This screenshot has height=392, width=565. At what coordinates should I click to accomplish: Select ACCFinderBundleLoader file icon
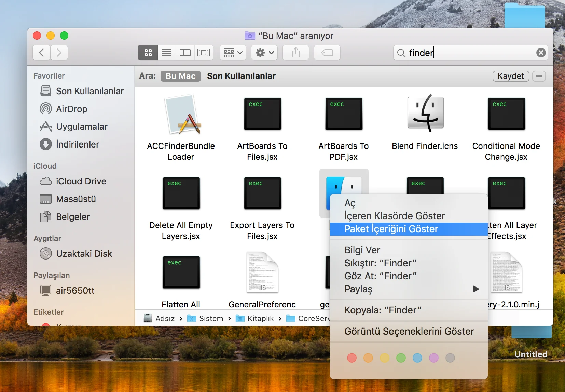click(x=181, y=114)
